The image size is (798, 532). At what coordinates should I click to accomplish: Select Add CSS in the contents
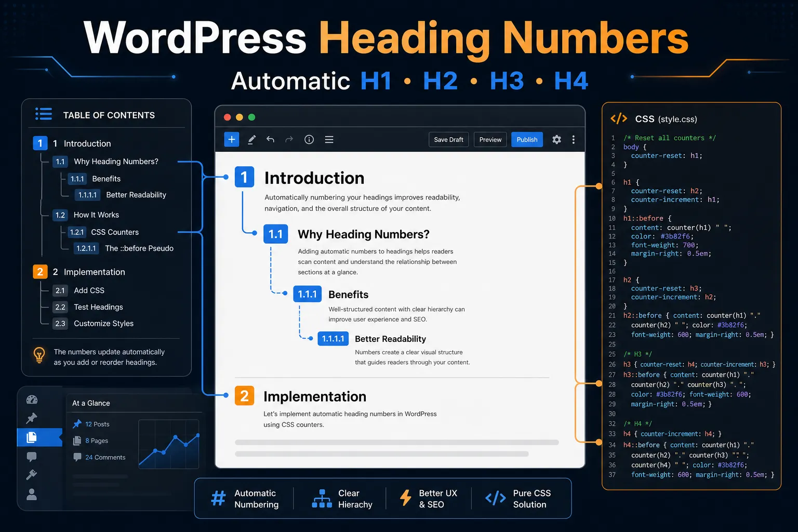pos(89,290)
